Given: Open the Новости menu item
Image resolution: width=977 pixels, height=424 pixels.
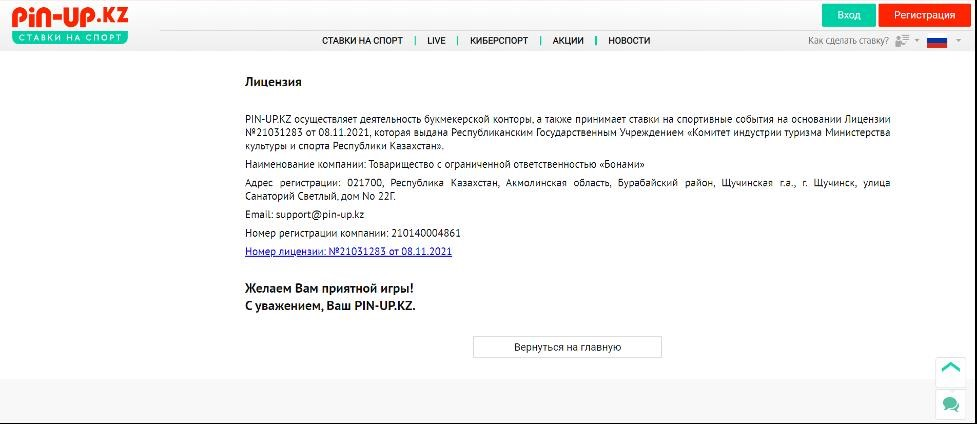Looking at the screenshot, I should pyautogui.click(x=629, y=41).
